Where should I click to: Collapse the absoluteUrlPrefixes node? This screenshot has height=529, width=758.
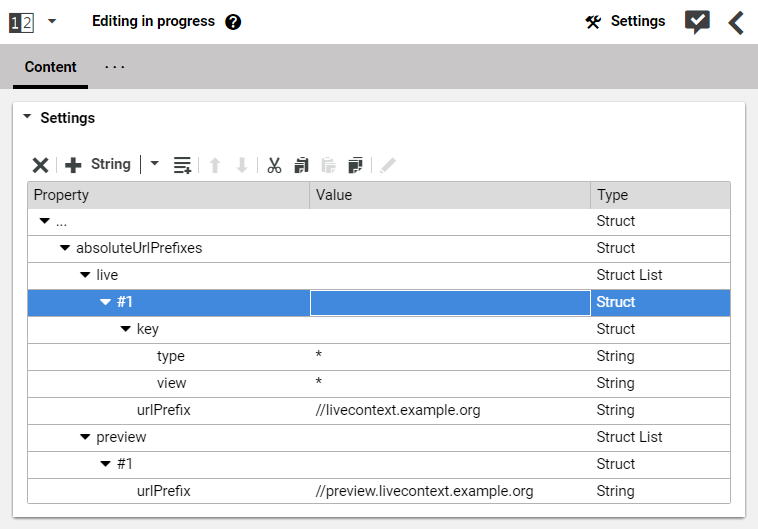pyautogui.click(x=65, y=248)
